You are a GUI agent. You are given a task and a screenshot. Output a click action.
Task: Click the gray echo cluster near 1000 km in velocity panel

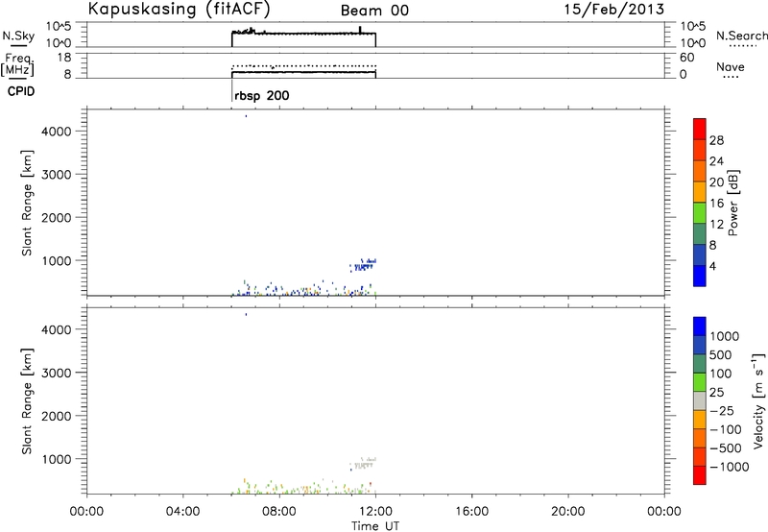click(x=363, y=464)
